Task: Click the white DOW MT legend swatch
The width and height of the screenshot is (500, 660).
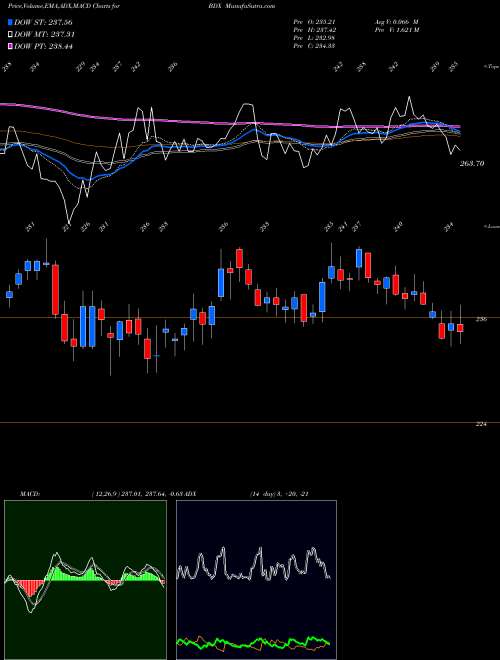Action: pyautogui.click(x=11, y=34)
